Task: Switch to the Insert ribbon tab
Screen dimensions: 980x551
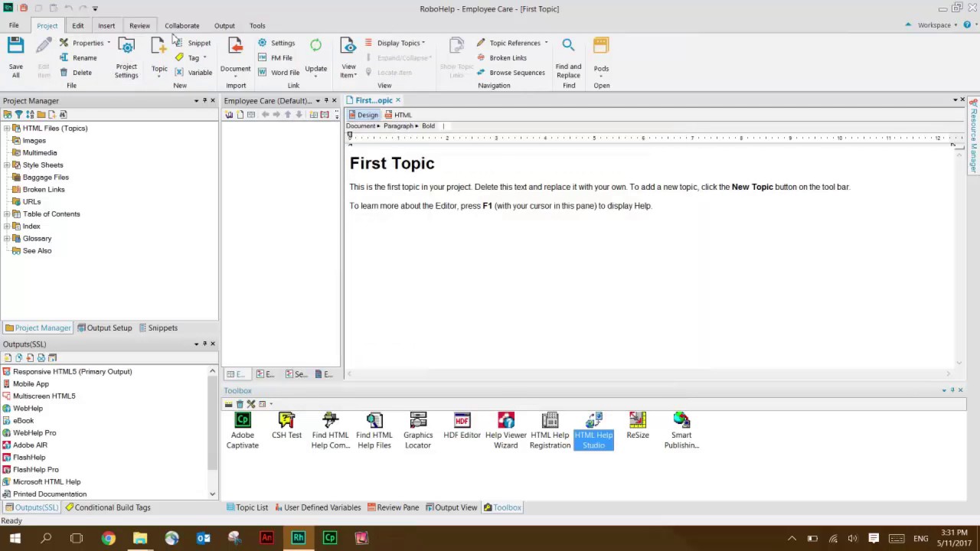Action: tap(106, 25)
